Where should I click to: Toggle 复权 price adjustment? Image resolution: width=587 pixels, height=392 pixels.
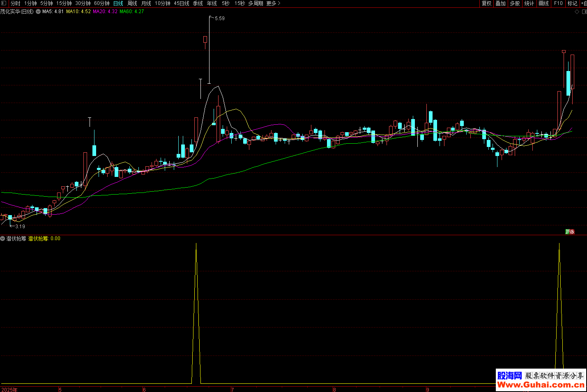[x=486, y=3]
